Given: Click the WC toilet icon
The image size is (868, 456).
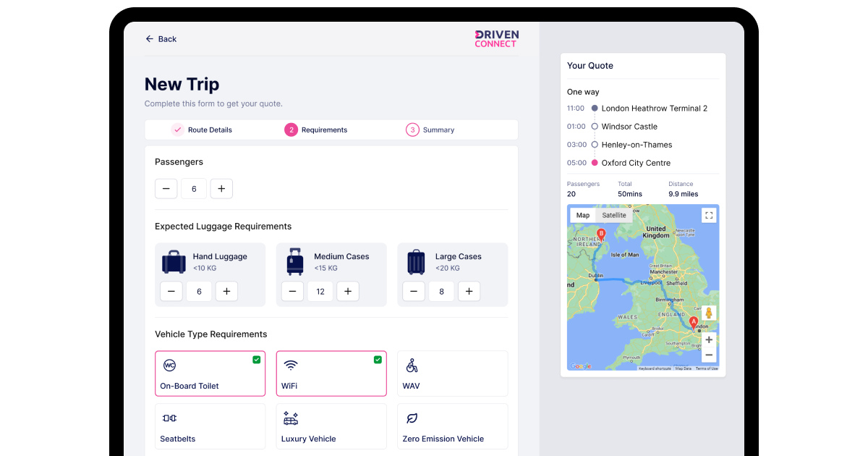Looking at the screenshot, I should [x=169, y=366].
